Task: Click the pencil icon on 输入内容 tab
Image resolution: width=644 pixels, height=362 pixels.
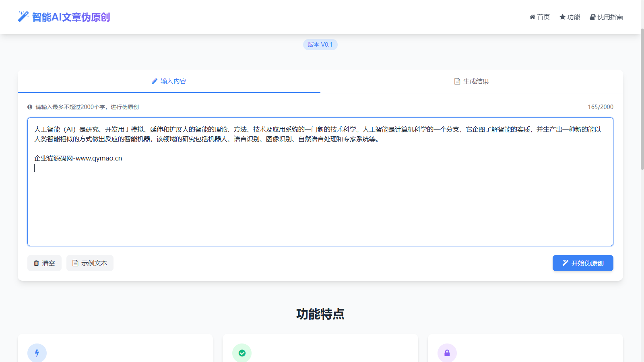Action: tap(155, 81)
